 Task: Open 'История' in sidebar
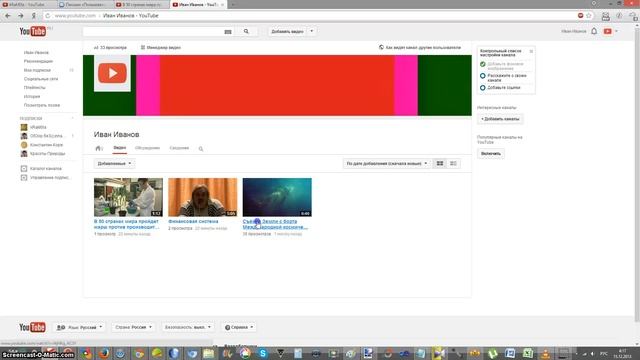[32, 96]
